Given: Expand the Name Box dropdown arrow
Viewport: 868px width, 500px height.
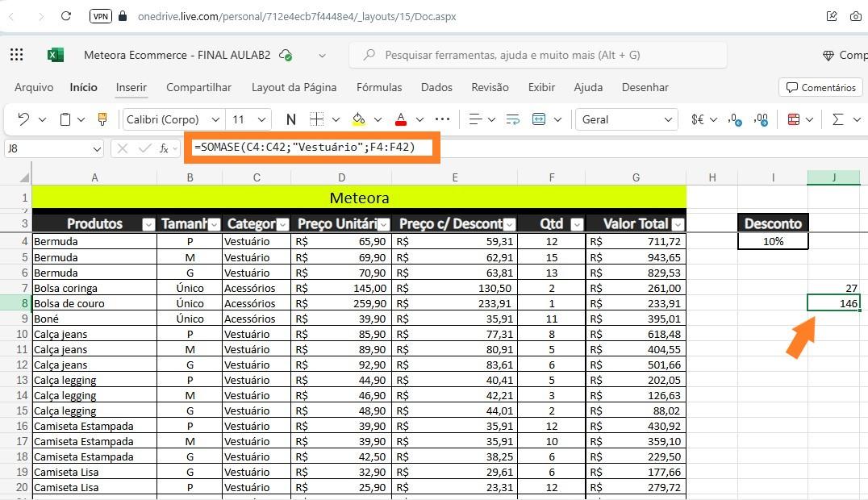Looking at the screenshot, I should point(96,148).
